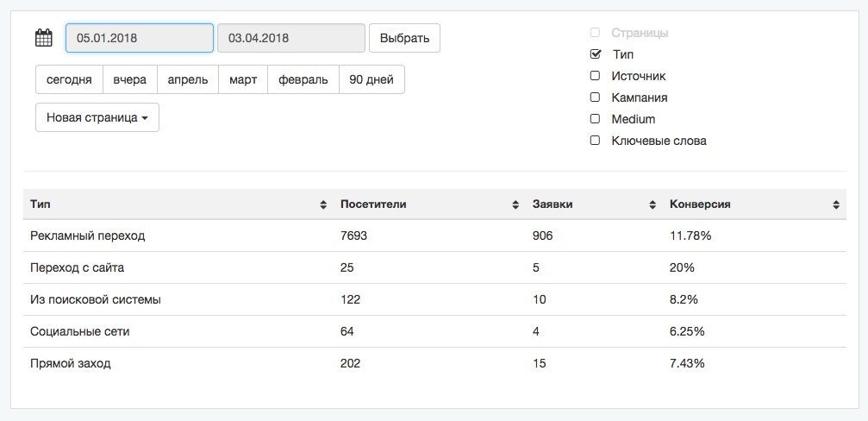
Task: Sort table by Конверсия column arrows
Action: 836,205
